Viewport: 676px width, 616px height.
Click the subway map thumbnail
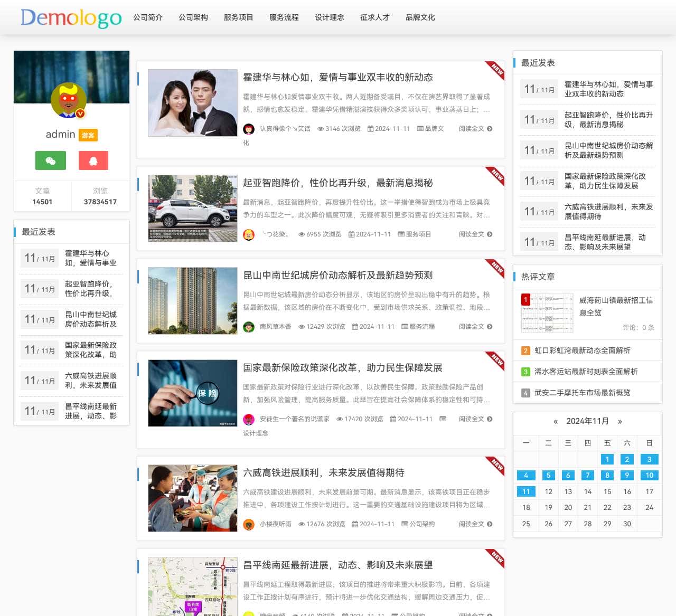point(193,586)
